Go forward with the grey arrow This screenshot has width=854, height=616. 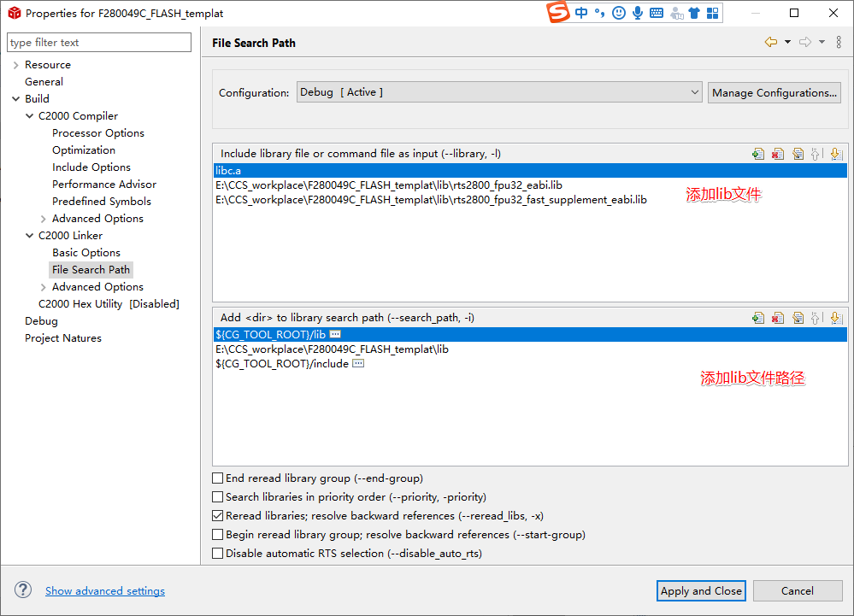805,42
